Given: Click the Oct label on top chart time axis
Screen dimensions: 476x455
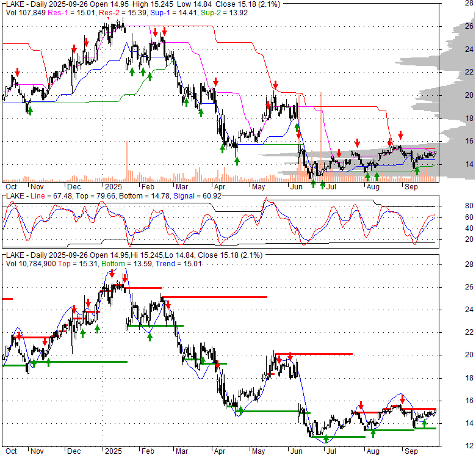Looking at the screenshot, I should (11, 187).
